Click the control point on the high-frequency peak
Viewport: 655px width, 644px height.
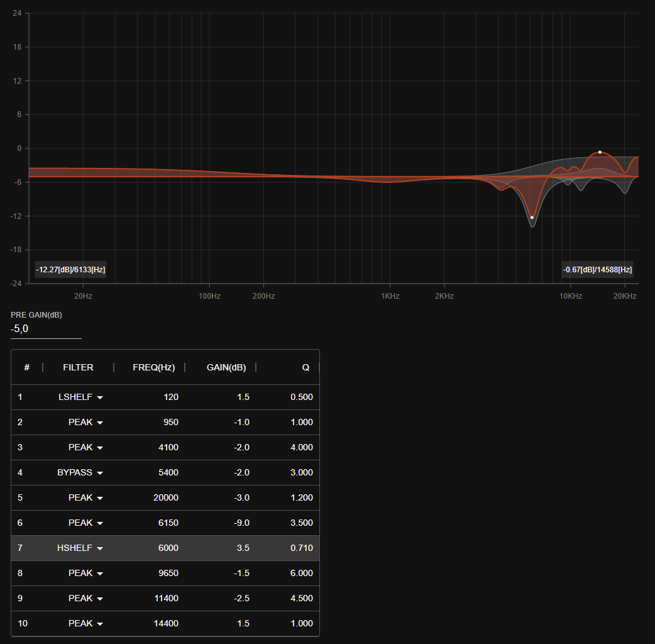[599, 151]
